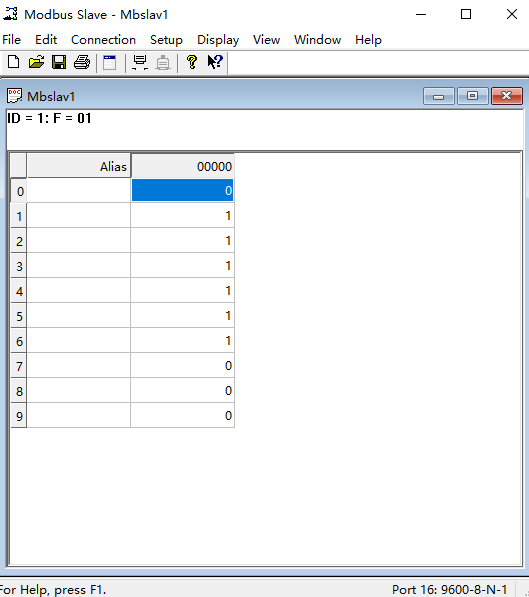The image size is (529, 597).
Task: Close the Modbus Slave main window
Action: point(512,14)
